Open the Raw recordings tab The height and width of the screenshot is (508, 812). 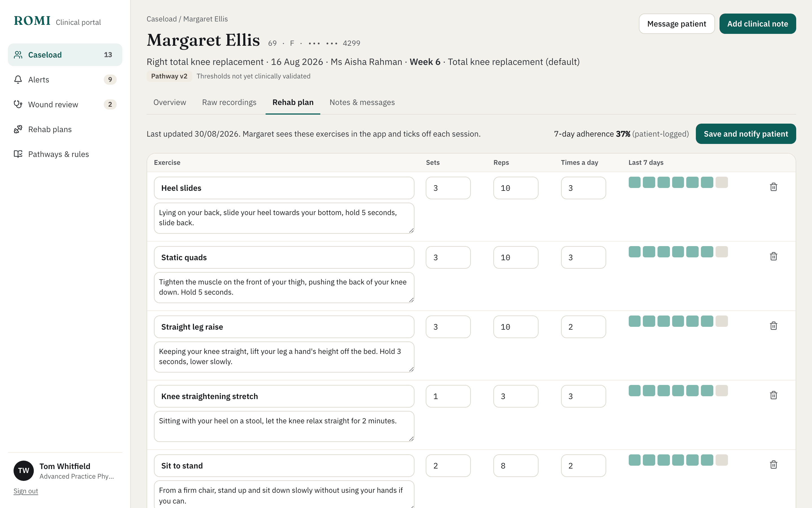(x=229, y=102)
